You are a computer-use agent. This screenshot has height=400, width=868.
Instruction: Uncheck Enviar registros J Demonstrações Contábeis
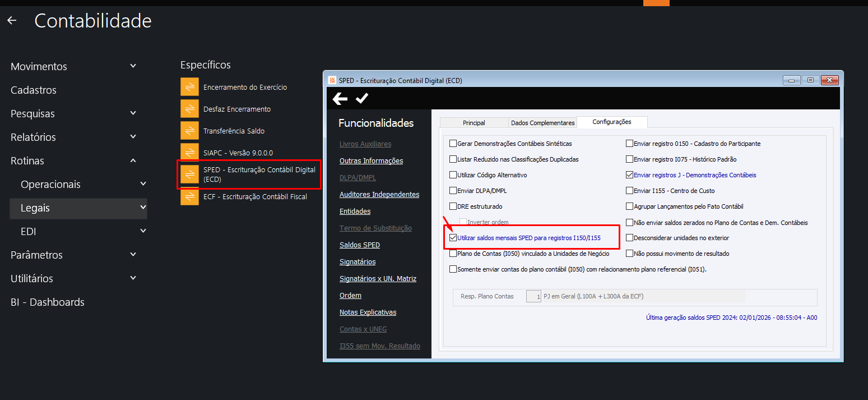(x=630, y=175)
